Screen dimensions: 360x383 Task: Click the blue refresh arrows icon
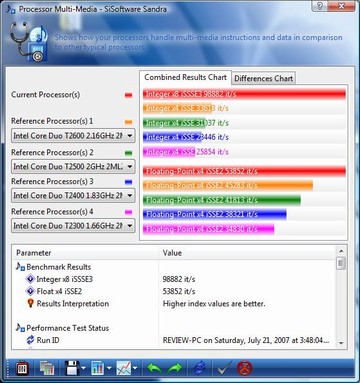click(x=200, y=368)
